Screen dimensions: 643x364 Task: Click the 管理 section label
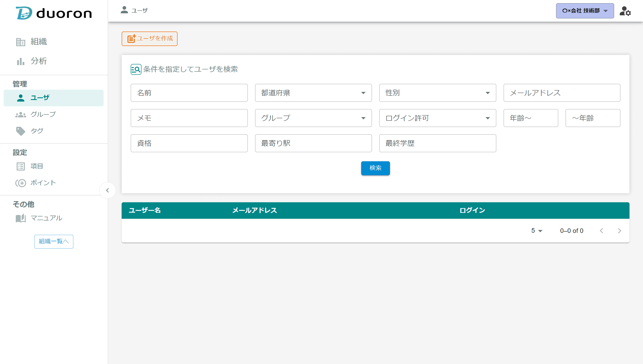click(20, 84)
